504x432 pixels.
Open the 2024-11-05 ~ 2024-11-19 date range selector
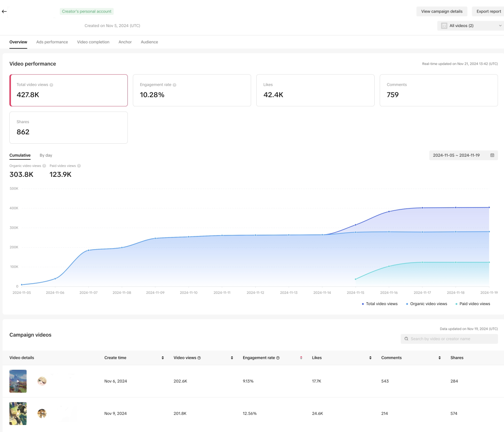[463, 155]
